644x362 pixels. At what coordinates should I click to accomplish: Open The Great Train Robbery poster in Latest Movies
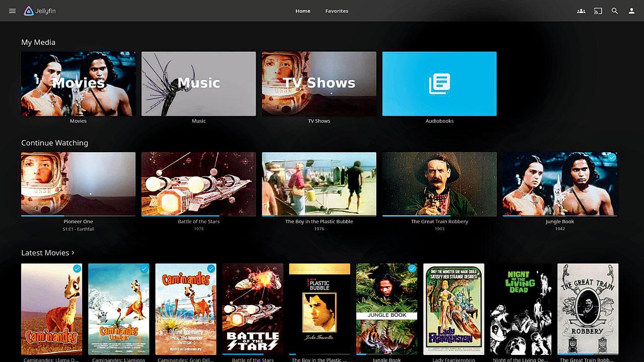click(x=588, y=309)
